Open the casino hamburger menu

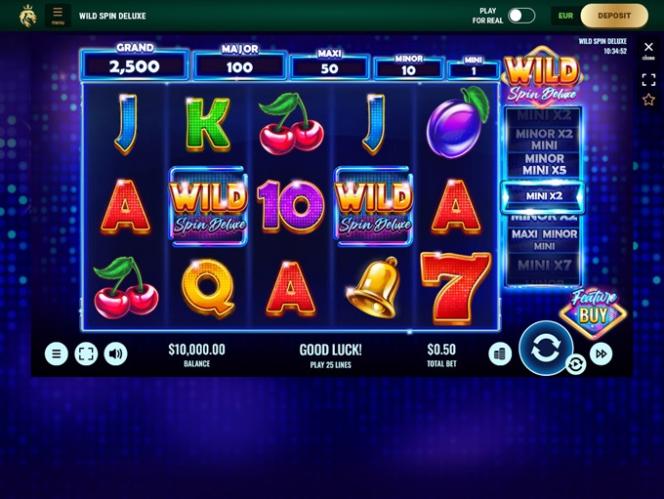point(58,15)
